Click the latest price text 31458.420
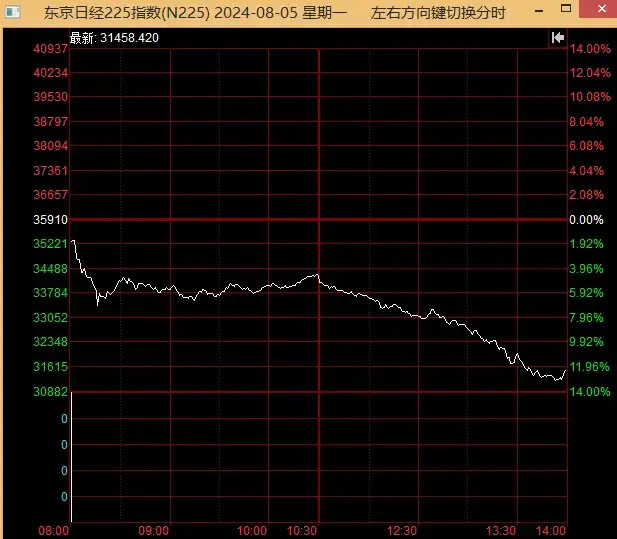Viewport: 617px width, 539px height. [x=129, y=38]
